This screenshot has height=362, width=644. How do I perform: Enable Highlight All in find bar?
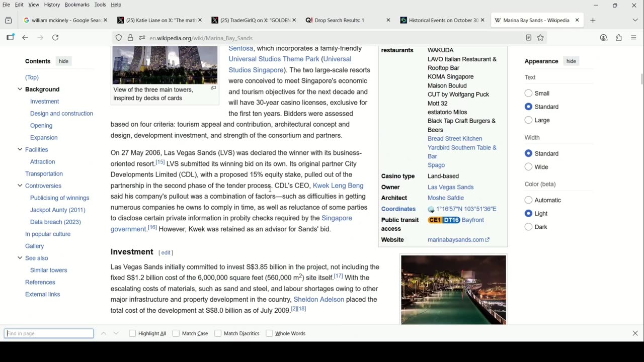coord(132,333)
